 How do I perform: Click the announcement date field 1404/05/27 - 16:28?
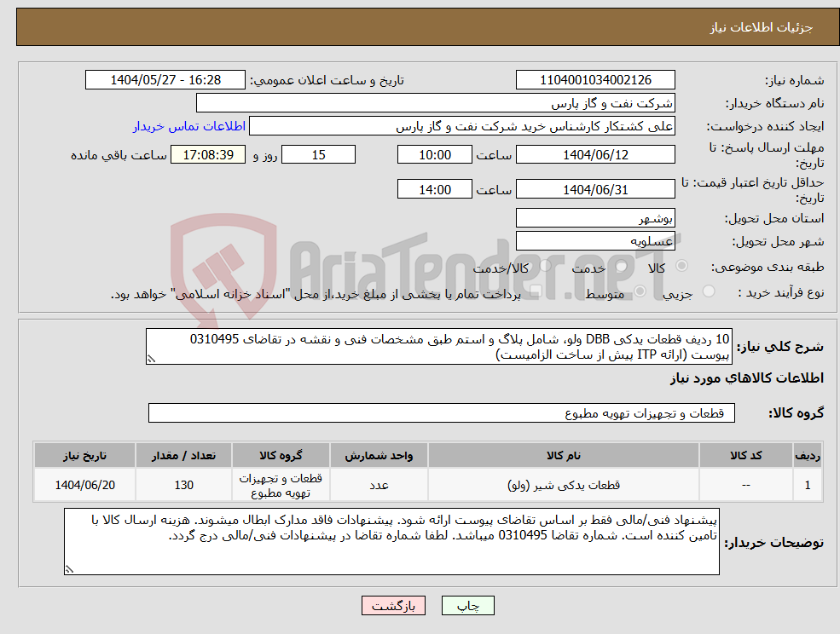coord(165,80)
